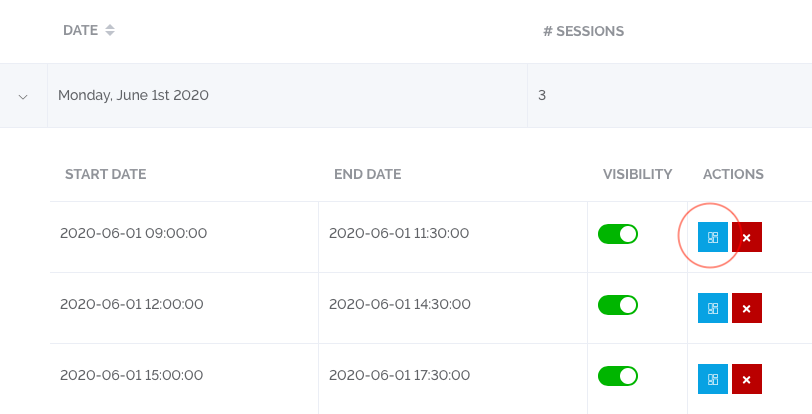The image size is (812, 414).
Task: Delete the 15:00:00 session with red X
Action: (x=747, y=380)
